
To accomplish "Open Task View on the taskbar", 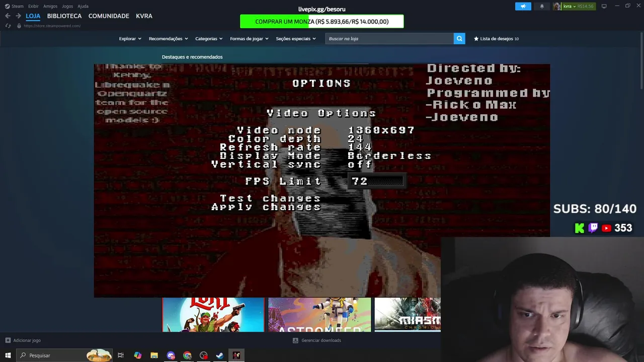I will [x=121, y=355].
